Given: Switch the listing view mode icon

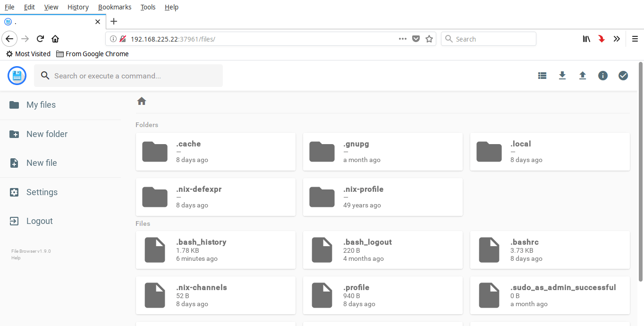Looking at the screenshot, I should pos(542,76).
